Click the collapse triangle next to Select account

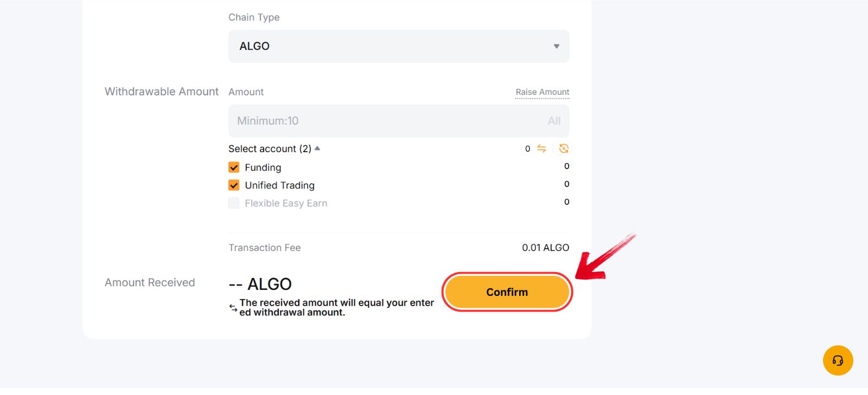coord(317,148)
